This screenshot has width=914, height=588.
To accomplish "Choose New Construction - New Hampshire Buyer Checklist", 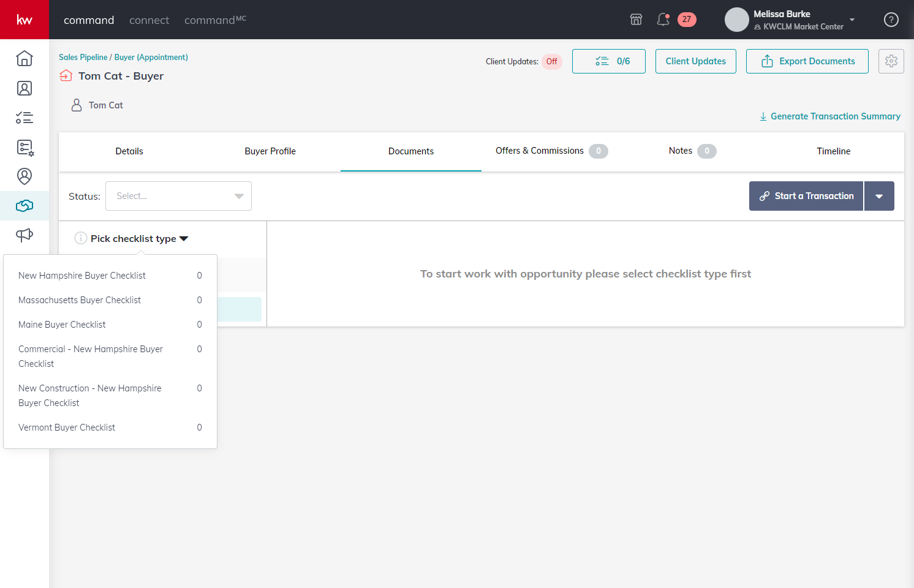I will [110, 396].
